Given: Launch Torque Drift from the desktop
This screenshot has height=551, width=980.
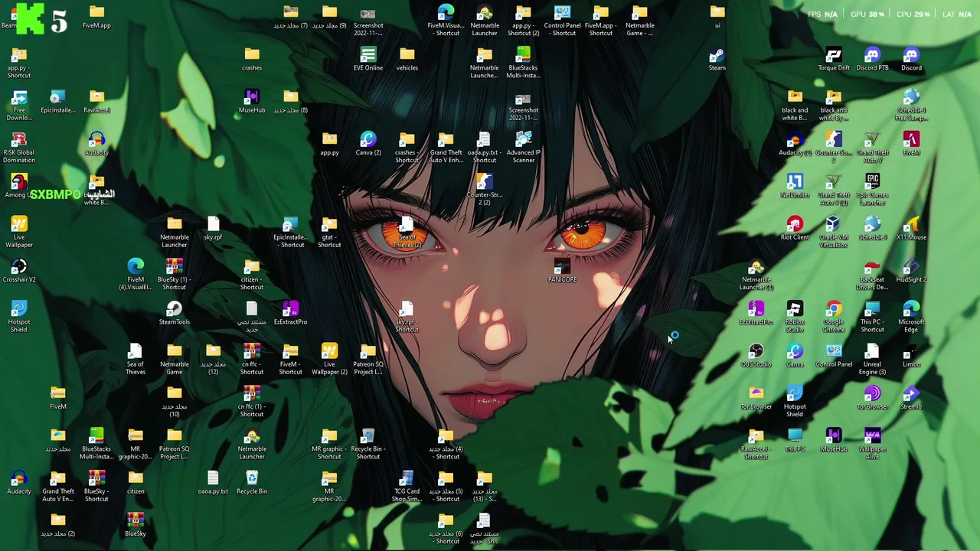Looking at the screenshot, I should pos(833,59).
